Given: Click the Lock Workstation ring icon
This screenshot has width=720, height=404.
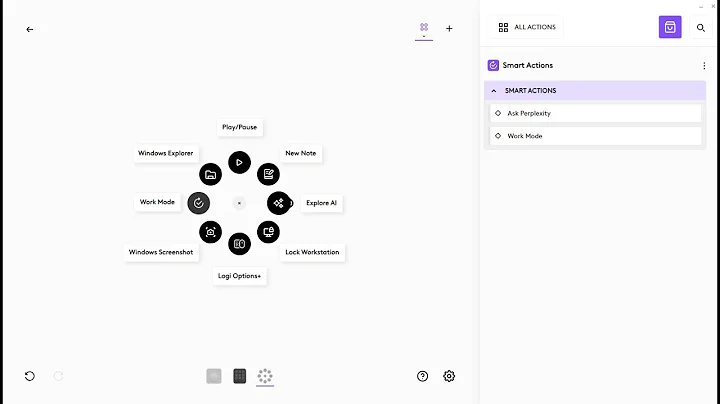Looking at the screenshot, I should [x=268, y=232].
